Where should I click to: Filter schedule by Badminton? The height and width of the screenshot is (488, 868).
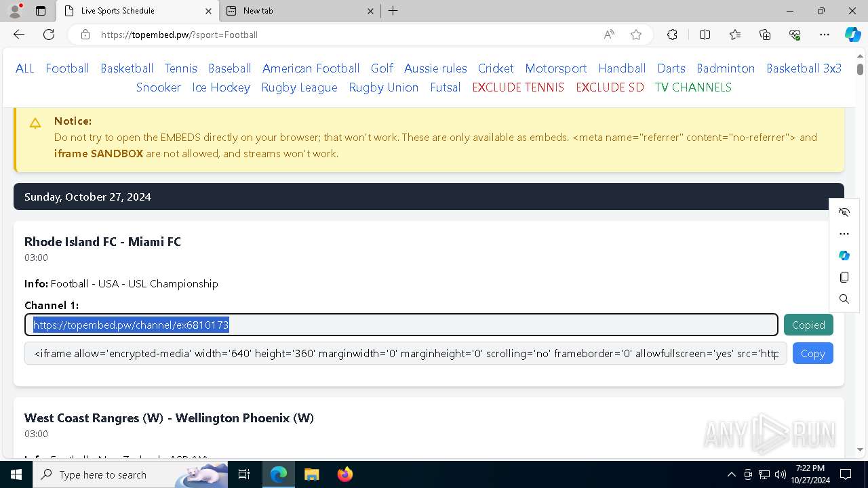[726, 68]
